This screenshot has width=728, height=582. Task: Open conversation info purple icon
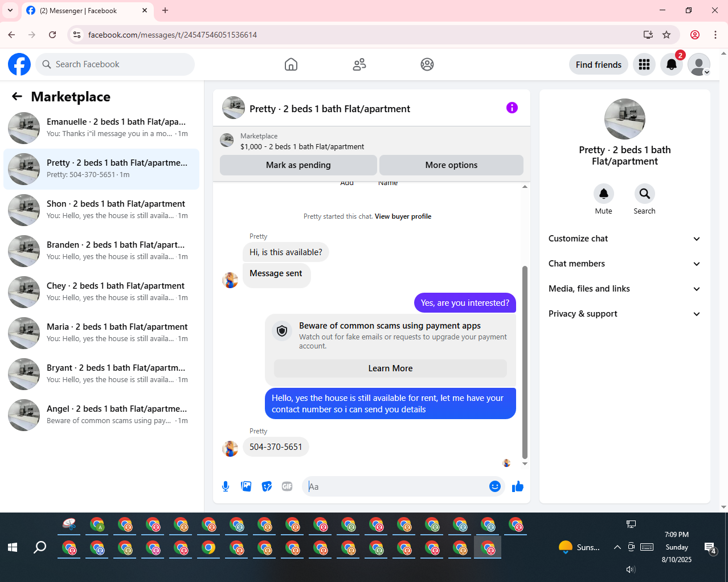512,108
